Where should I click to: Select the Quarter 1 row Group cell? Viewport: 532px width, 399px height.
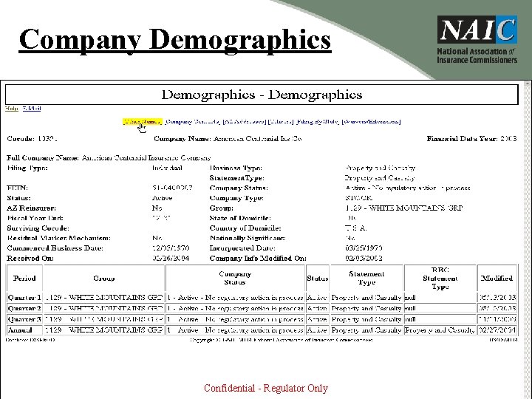click(x=104, y=298)
